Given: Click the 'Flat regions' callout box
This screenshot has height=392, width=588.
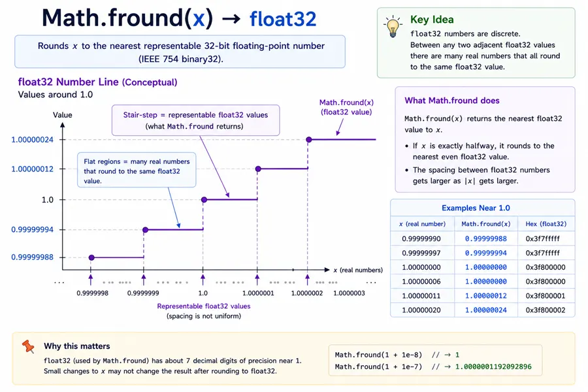Looking at the screenshot, I should [x=137, y=170].
